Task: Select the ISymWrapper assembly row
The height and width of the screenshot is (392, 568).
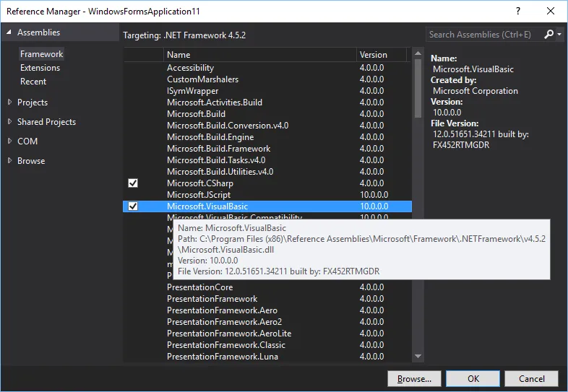Action: point(267,91)
